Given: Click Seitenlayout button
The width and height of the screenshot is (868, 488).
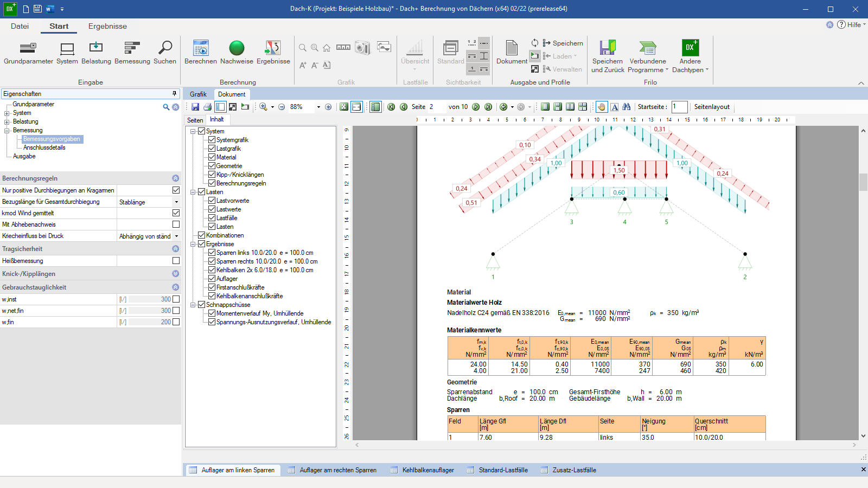Looking at the screenshot, I should click(712, 107).
